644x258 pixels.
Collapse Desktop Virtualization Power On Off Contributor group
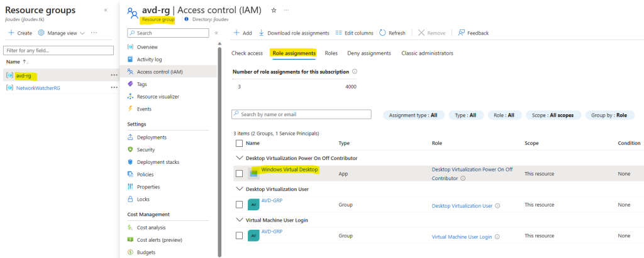click(240, 158)
